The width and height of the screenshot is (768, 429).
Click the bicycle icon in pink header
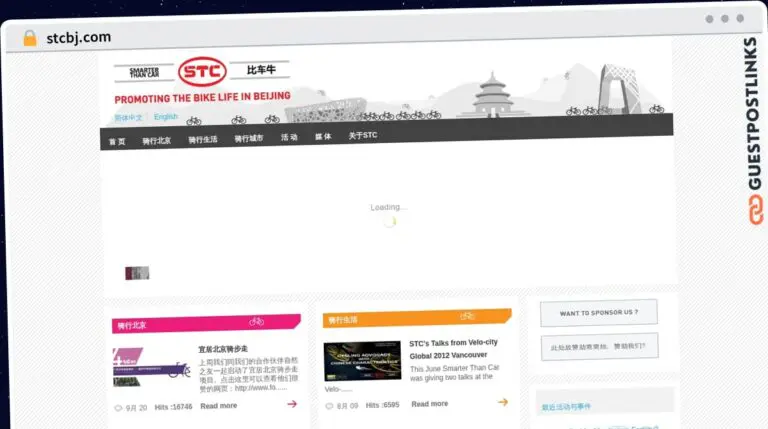coord(257,322)
